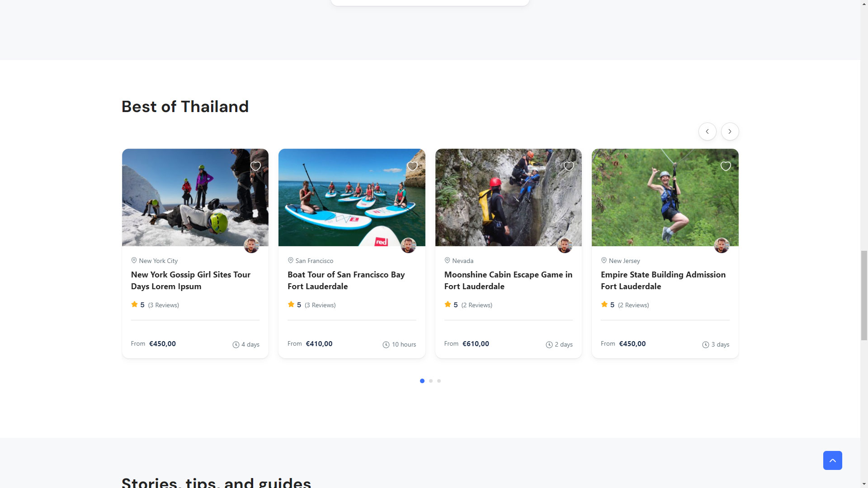Open host avatar on New York tour card
Screen dimensions: 868x488
click(x=251, y=245)
